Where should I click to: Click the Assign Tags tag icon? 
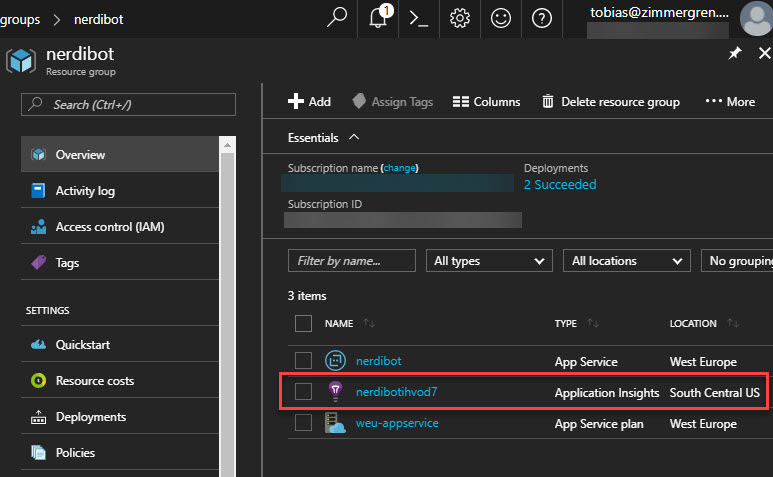[359, 101]
